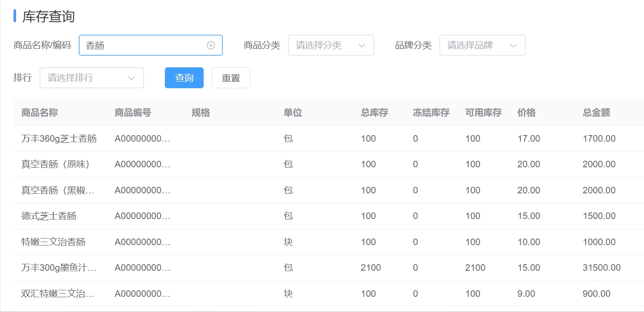Focus the 商品名称/编码 input field
The height and width of the screenshot is (312, 644).
click(144, 45)
